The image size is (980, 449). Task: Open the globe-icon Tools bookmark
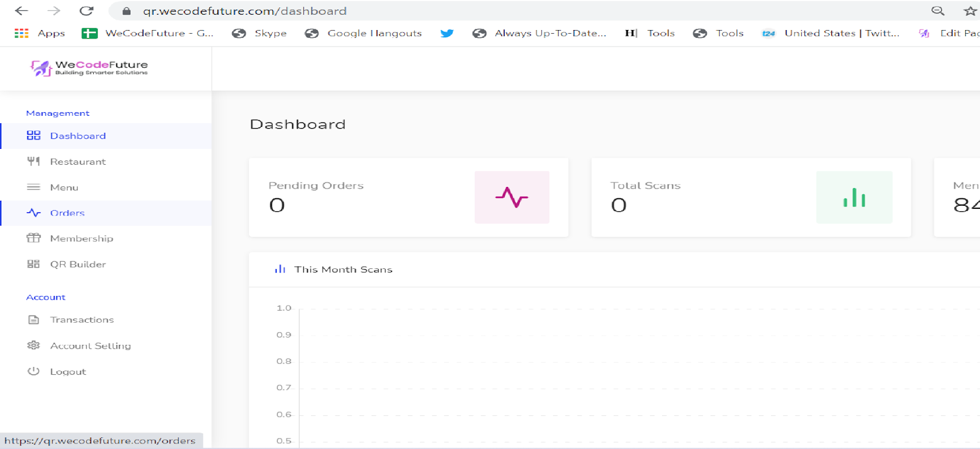pos(718,33)
